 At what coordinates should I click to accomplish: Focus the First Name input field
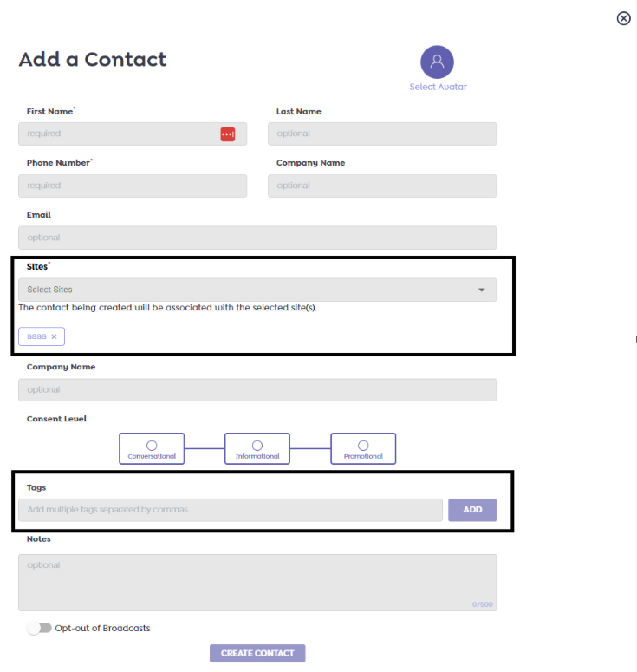(117, 134)
